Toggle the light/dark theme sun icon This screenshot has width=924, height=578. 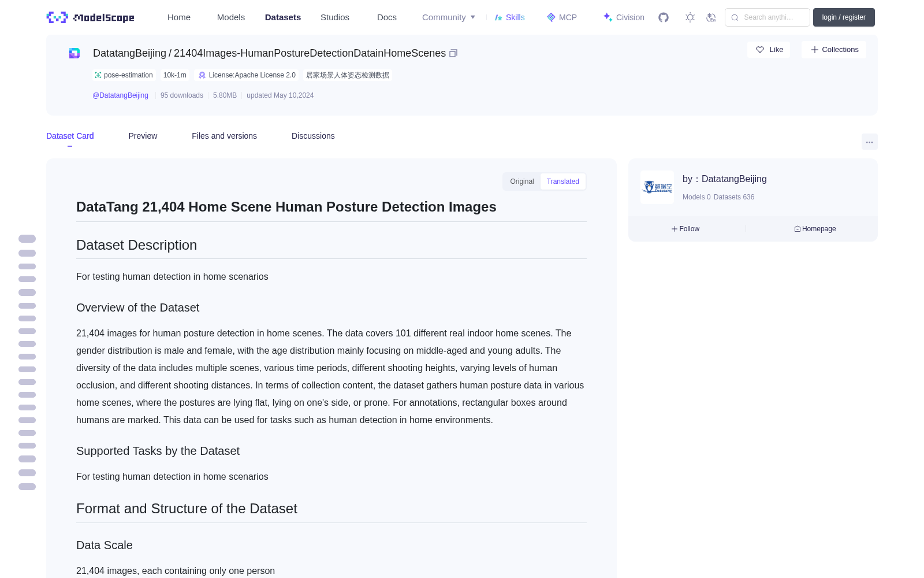(690, 17)
